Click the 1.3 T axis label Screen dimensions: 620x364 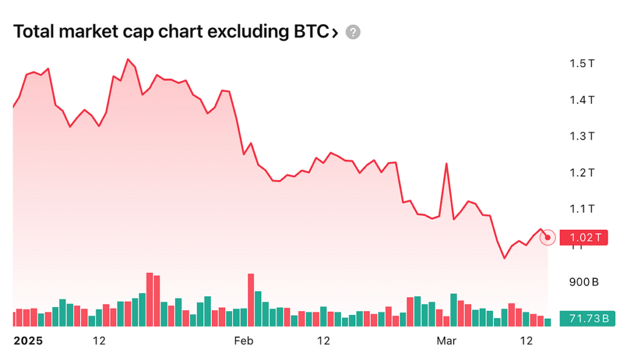tap(581, 136)
